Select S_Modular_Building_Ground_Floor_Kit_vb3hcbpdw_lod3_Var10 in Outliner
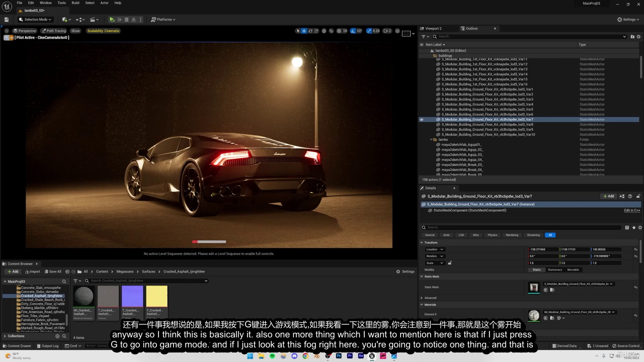Viewport: 644px width, 362px height. 488,135
